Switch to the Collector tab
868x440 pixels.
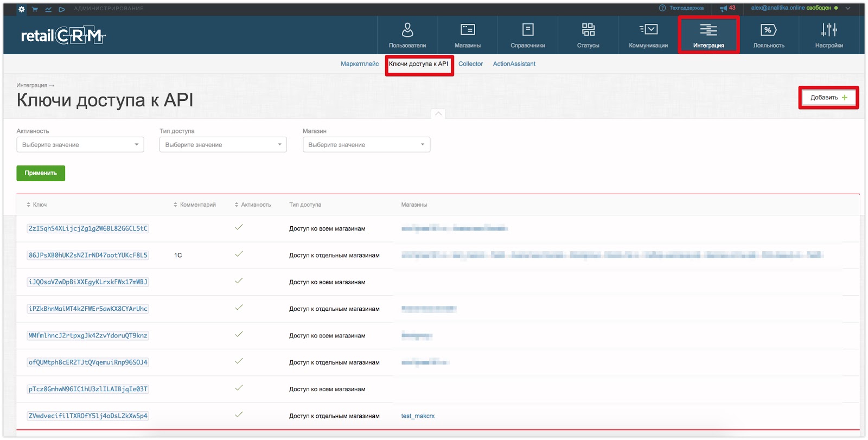(470, 64)
